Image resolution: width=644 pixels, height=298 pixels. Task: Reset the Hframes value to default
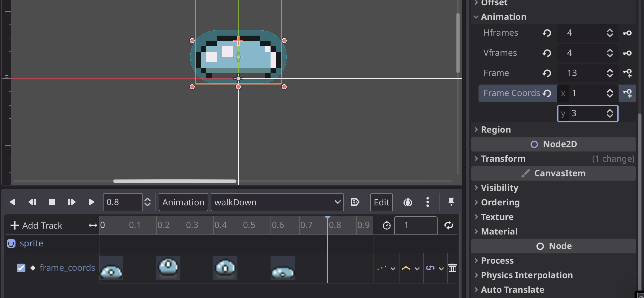click(x=547, y=33)
